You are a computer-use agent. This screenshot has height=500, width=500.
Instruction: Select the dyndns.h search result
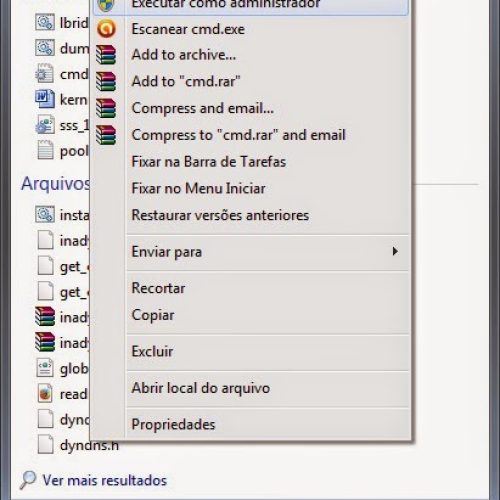pyautogui.click(x=89, y=445)
